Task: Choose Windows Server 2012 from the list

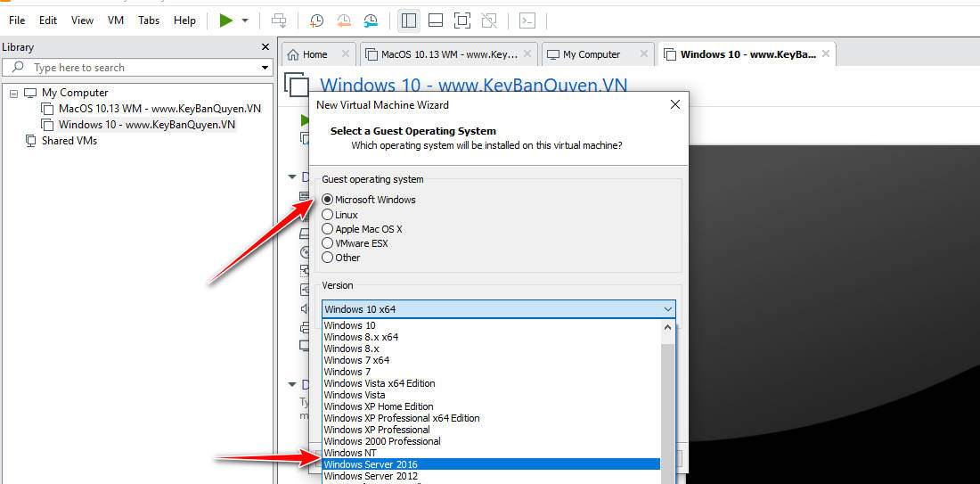Action: [x=491, y=476]
